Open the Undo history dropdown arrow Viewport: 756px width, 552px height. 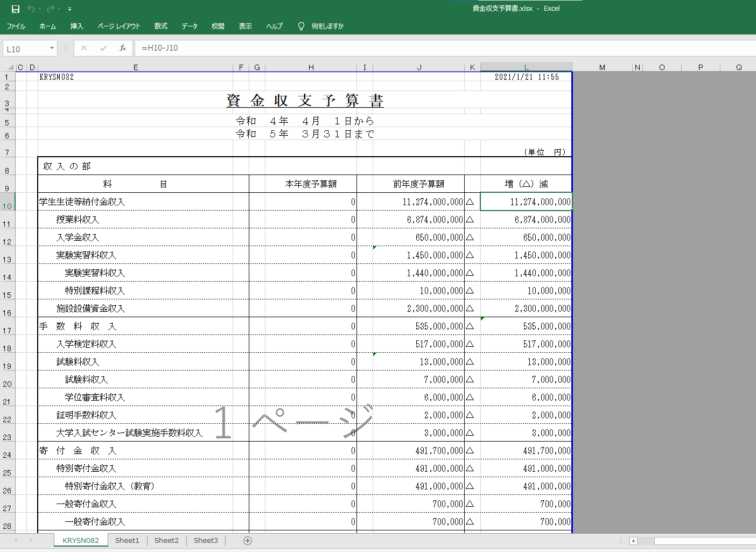[x=39, y=9]
